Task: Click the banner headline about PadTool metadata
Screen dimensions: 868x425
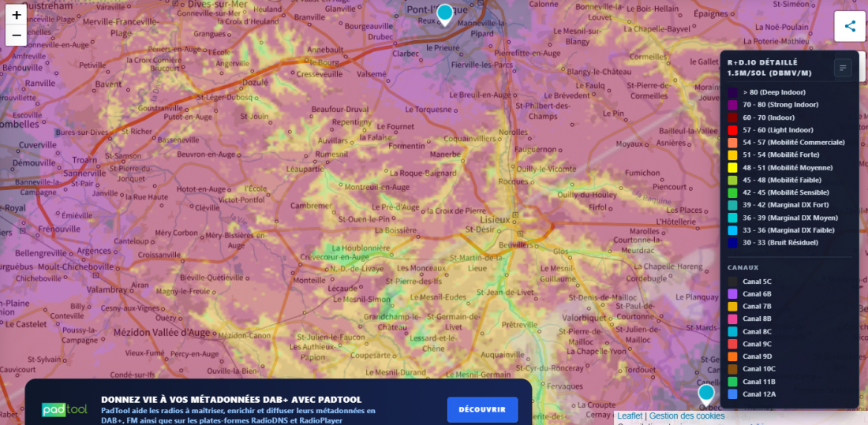Action: (x=231, y=400)
